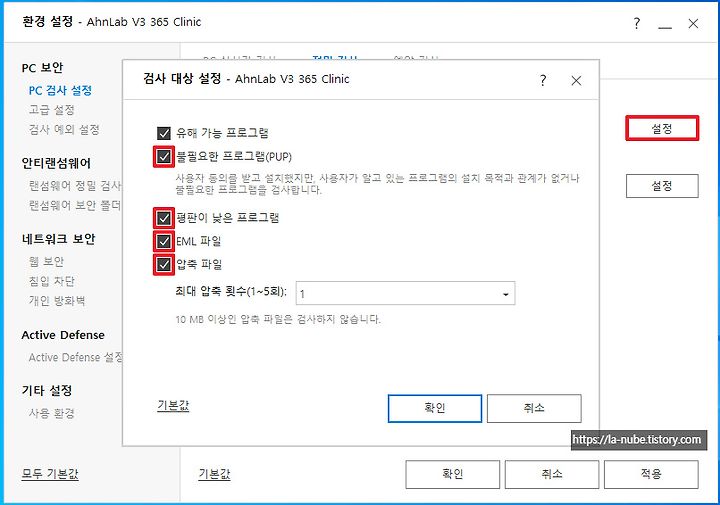Viewport: 720px width, 505px height.
Task: Click the 네트워크 보안 section heading
Action: coord(58,239)
